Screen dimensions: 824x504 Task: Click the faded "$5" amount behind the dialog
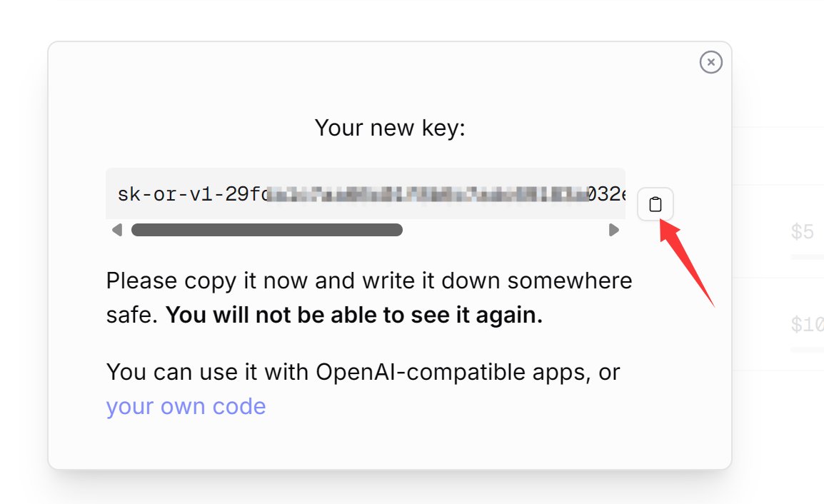click(x=803, y=232)
